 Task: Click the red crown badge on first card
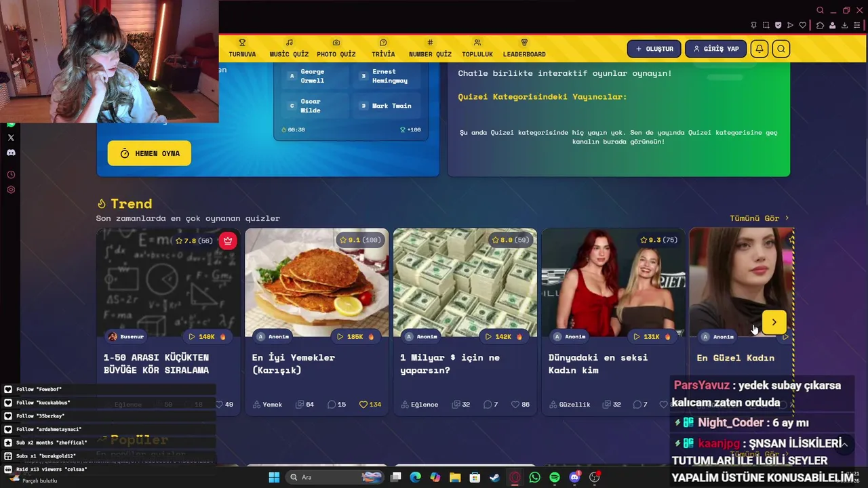pyautogui.click(x=228, y=241)
